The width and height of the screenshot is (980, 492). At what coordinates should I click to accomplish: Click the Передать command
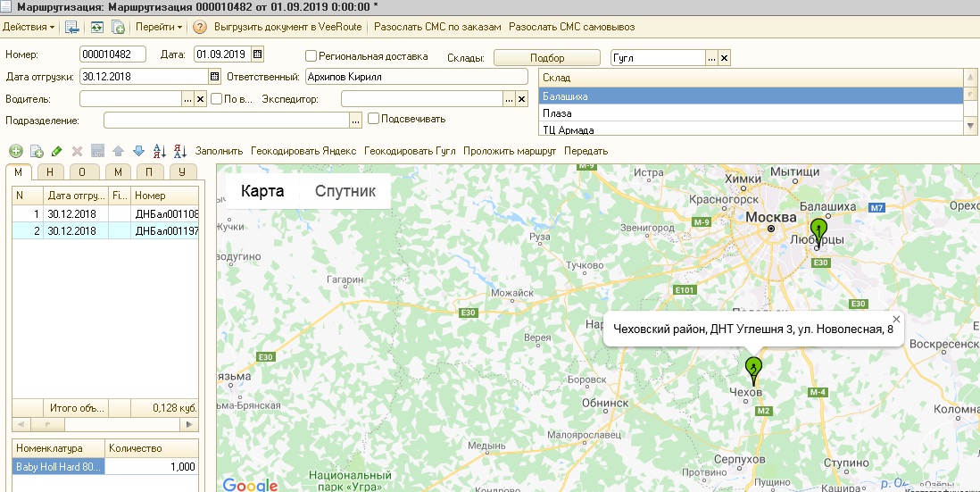coord(586,151)
